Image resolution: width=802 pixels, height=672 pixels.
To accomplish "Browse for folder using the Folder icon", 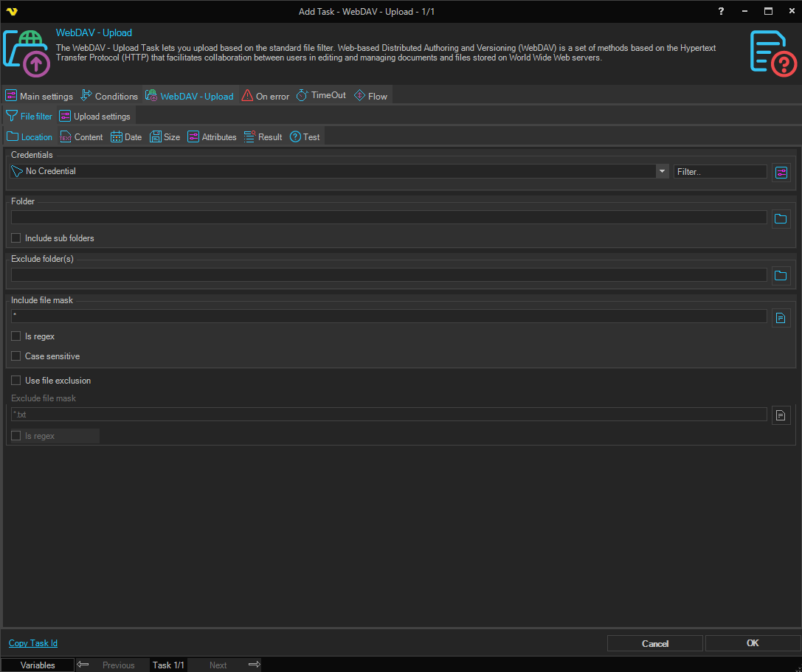I will [x=781, y=218].
